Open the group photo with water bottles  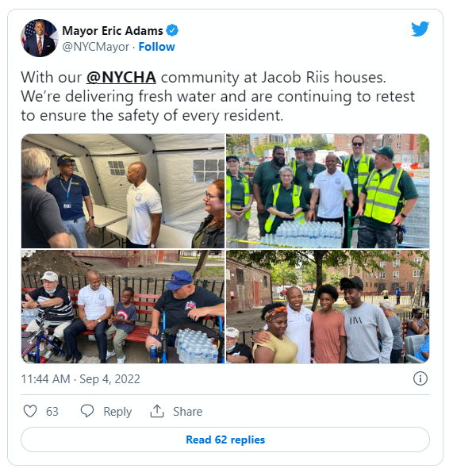point(328,191)
